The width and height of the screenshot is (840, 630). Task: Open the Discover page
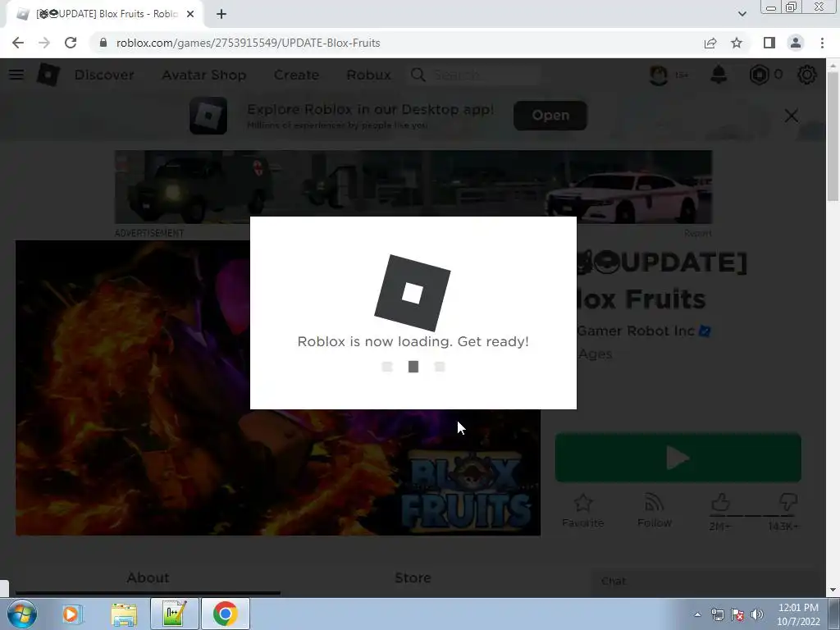coord(104,75)
